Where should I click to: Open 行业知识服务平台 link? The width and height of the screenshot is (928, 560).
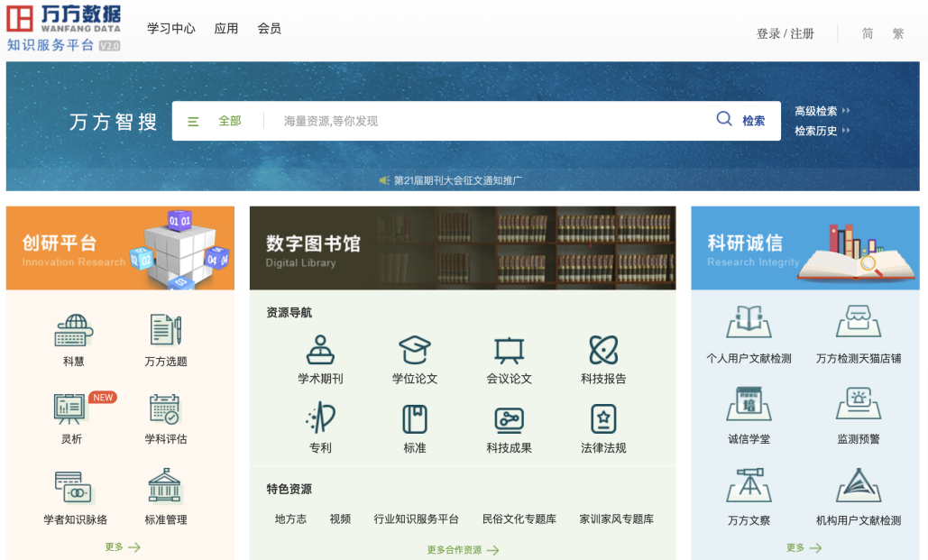(x=416, y=519)
